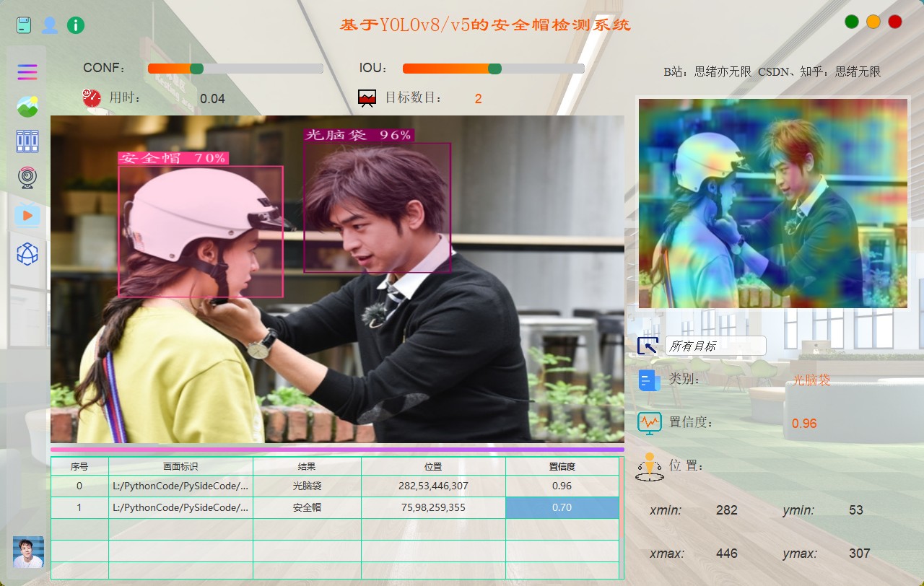Click the ymin value 53
The image size is (924, 586).
pyautogui.click(x=856, y=510)
